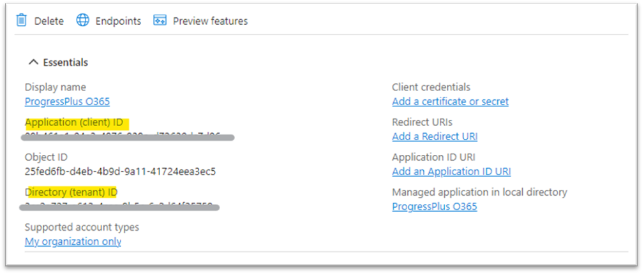Click the Endpoints globe icon
Viewport: 644px width, 274px height.
tap(83, 20)
